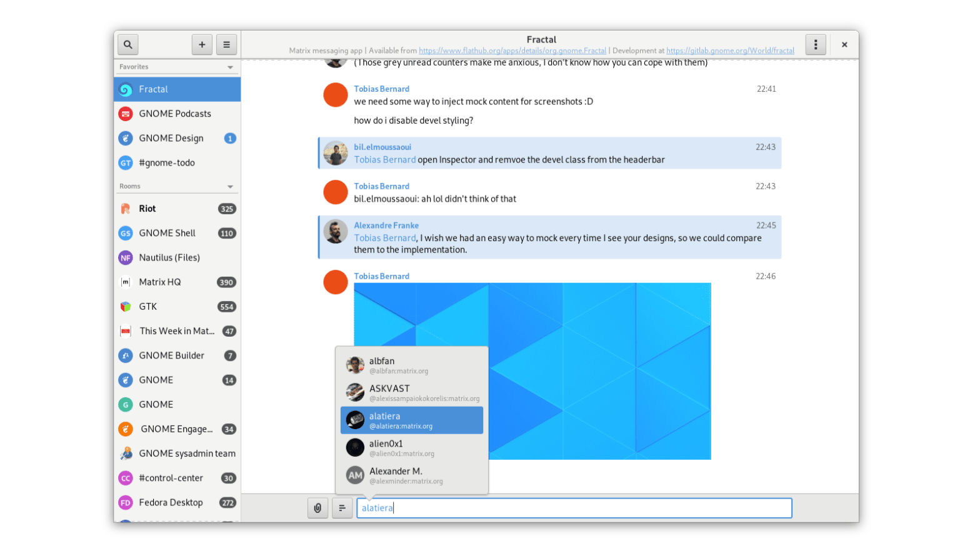Click the green G avatar of GNOME room
Viewport: 980px width, 551px height.
tap(126, 404)
